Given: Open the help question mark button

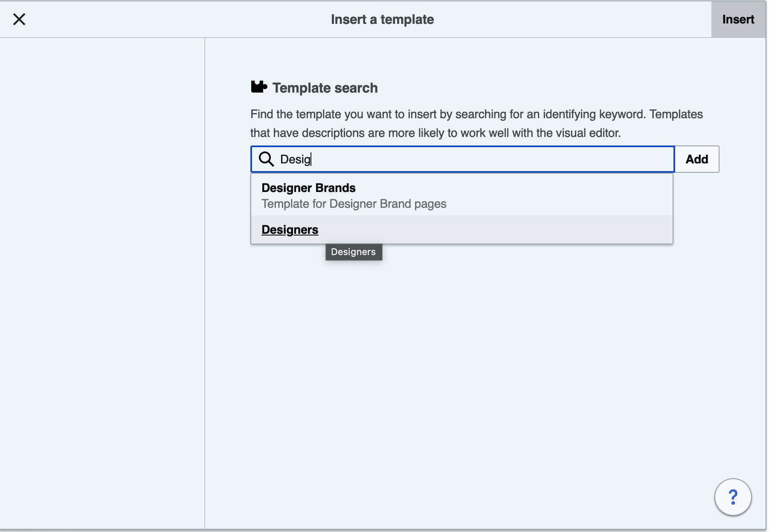Looking at the screenshot, I should (733, 497).
